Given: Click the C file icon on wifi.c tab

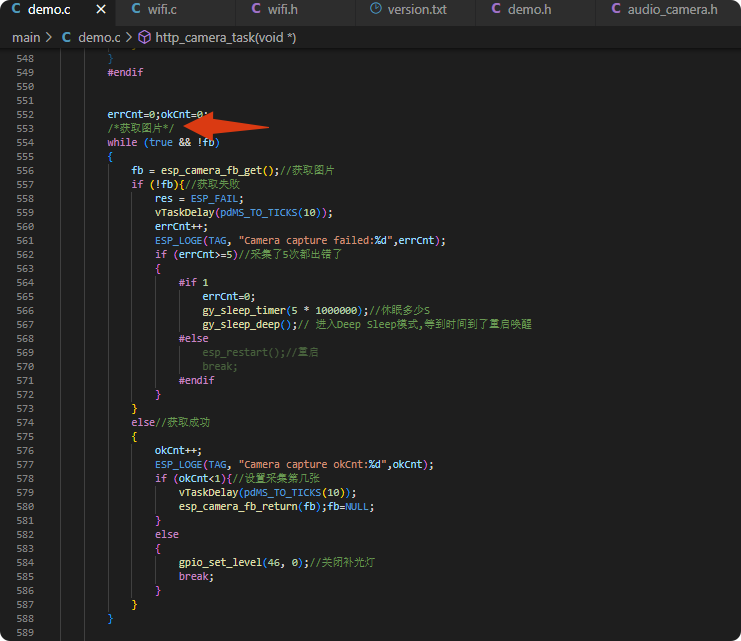Looking at the screenshot, I should (x=136, y=9).
